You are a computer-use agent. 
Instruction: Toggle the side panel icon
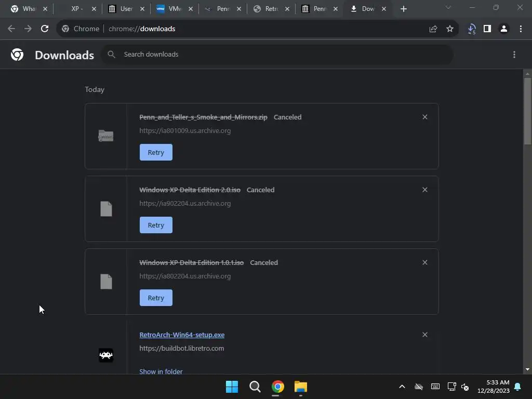(487, 29)
